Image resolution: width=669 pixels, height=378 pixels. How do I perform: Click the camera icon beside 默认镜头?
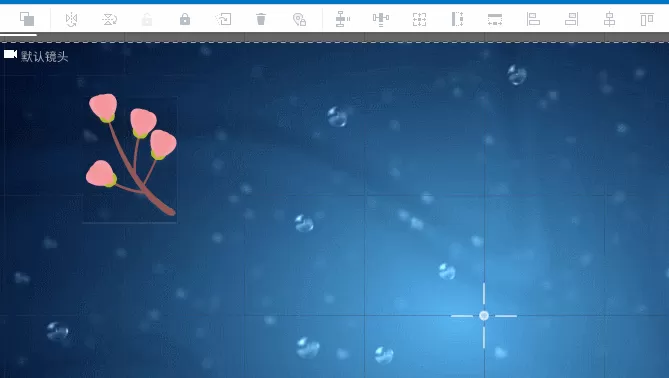click(x=10, y=54)
